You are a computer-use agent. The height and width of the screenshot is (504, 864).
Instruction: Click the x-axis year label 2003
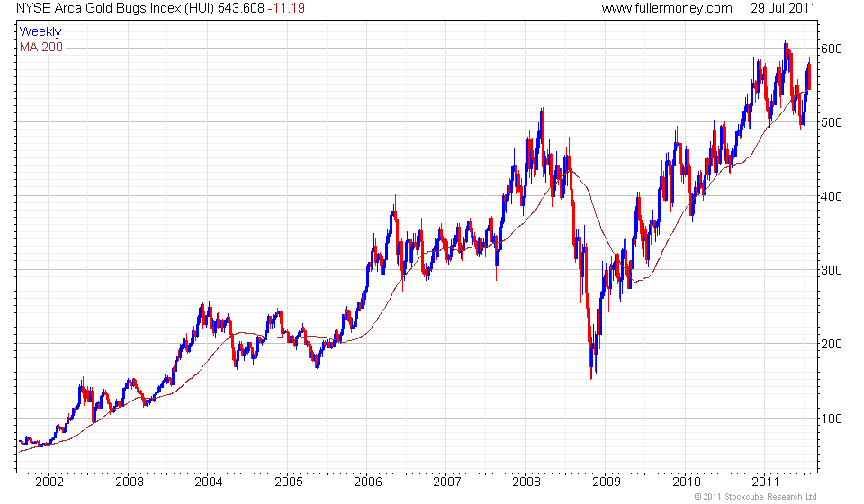pos(129,481)
